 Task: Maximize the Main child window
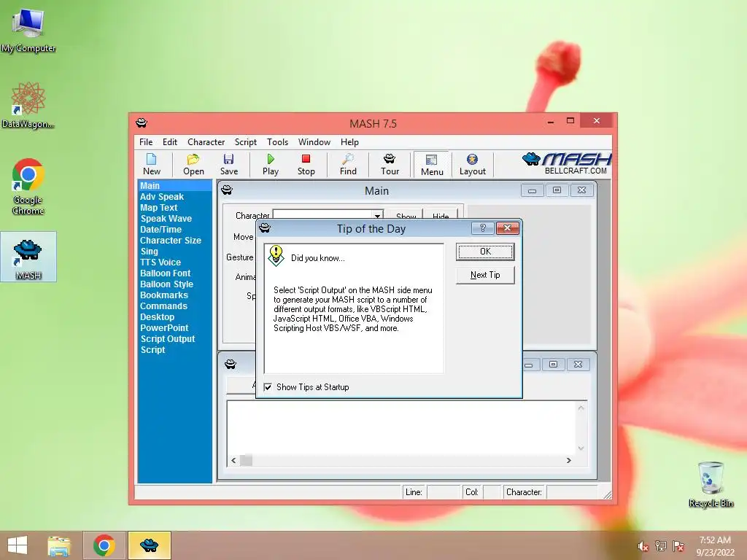557,190
